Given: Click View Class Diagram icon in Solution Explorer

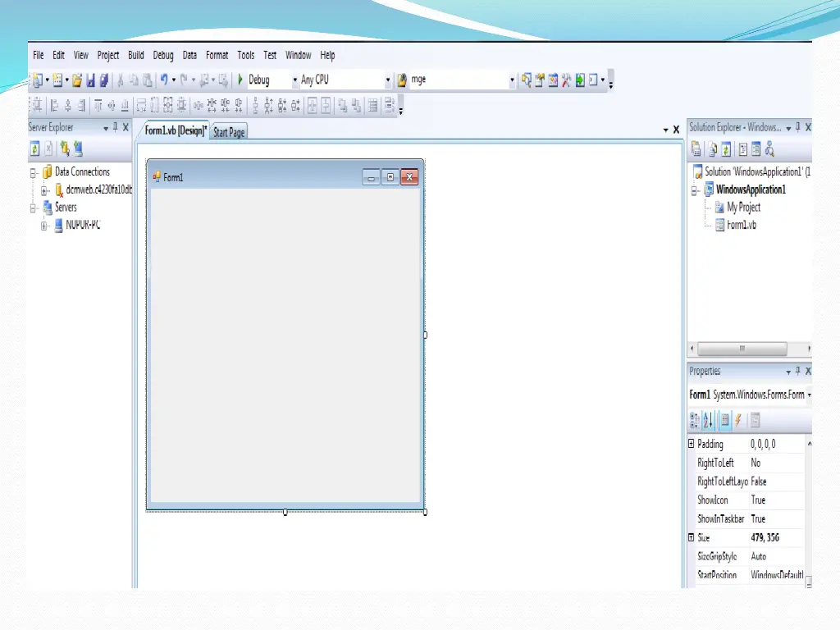Looking at the screenshot, I should click(769, 149).
